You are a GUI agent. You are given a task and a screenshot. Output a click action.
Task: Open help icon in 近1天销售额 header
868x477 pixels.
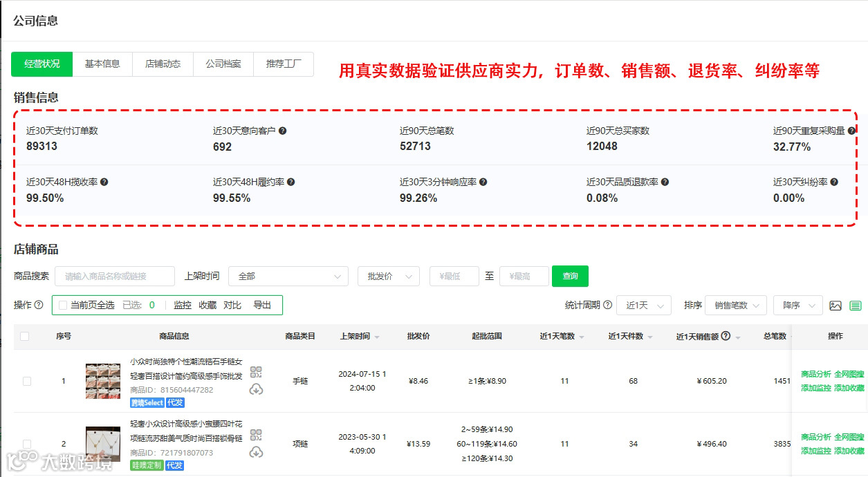point(726,336)
